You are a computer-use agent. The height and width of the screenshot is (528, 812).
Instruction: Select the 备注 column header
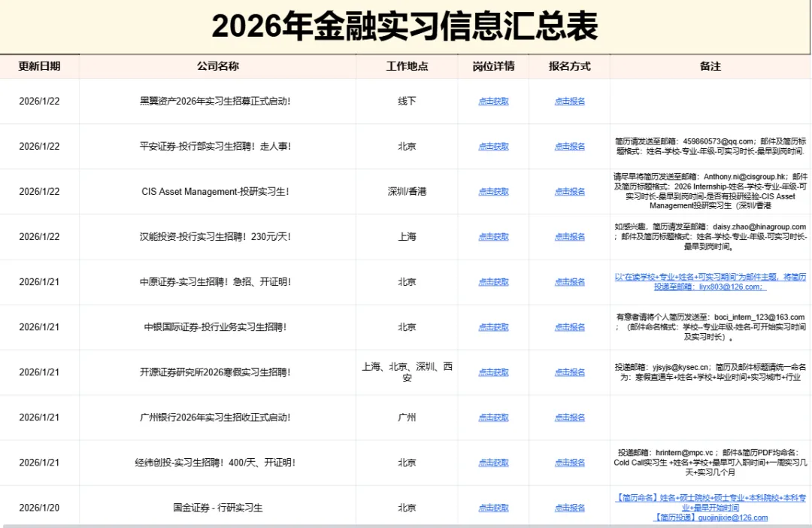[x=710, y=66]
